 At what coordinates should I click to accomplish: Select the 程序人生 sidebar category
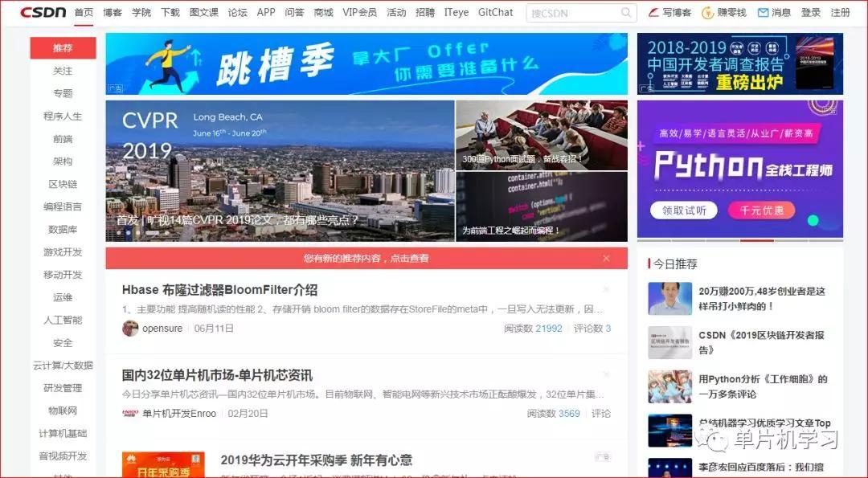(63, 116)
